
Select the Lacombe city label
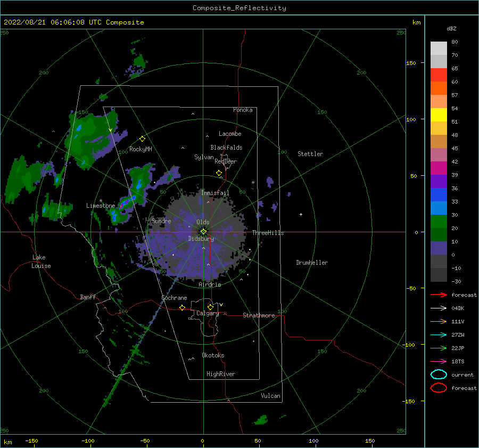[x=230, y=134]
